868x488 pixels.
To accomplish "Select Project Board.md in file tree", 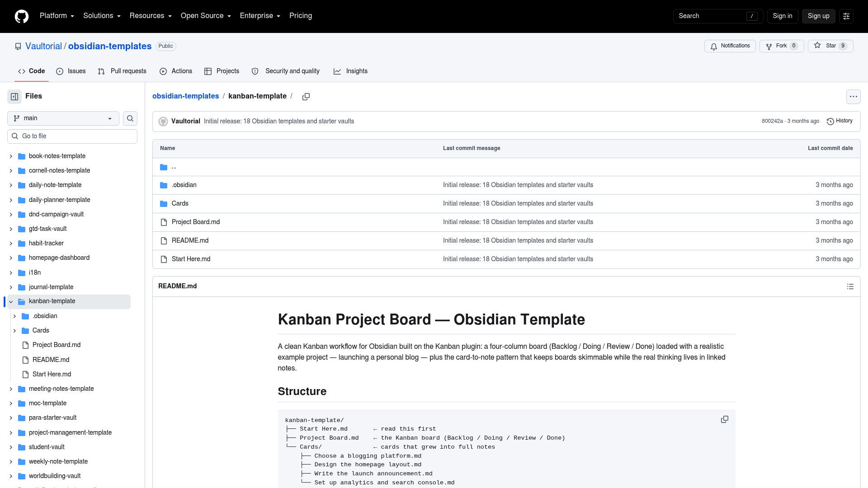I will (x=57, y=345).
